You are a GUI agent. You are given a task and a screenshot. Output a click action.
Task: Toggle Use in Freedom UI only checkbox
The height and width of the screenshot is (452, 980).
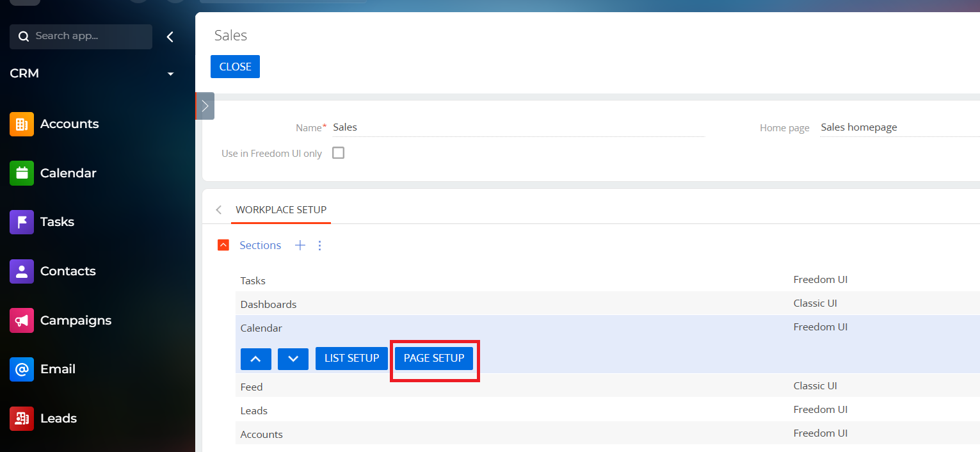coord(338,153)
